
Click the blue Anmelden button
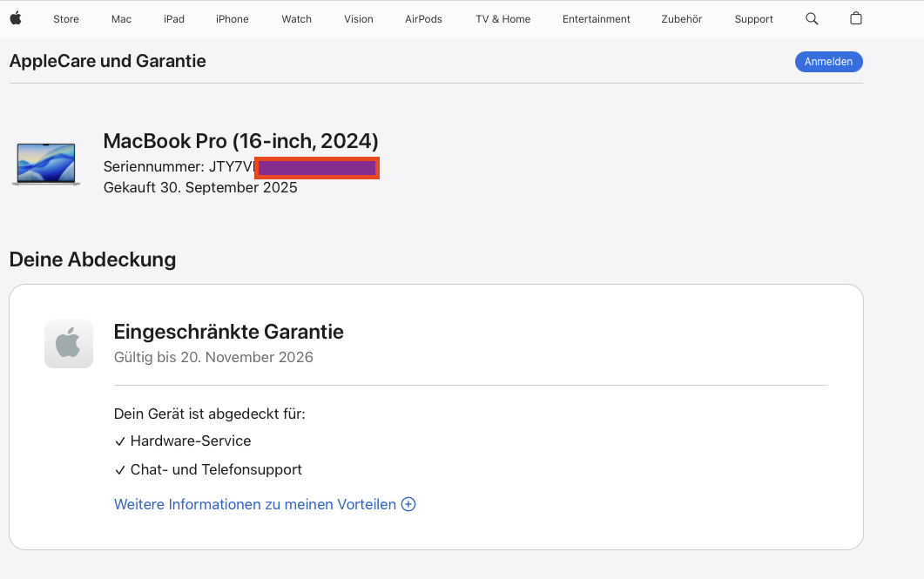(828, 62)
